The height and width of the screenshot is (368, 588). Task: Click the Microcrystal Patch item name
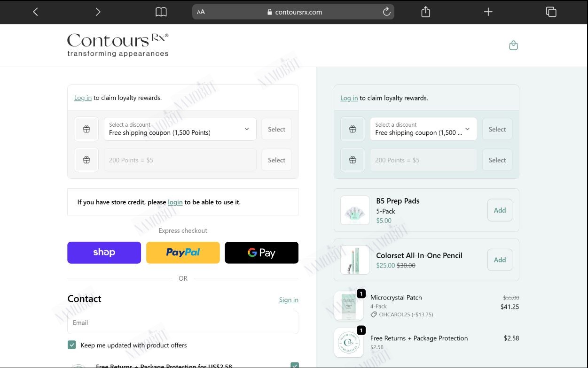(x=396, y=298)
